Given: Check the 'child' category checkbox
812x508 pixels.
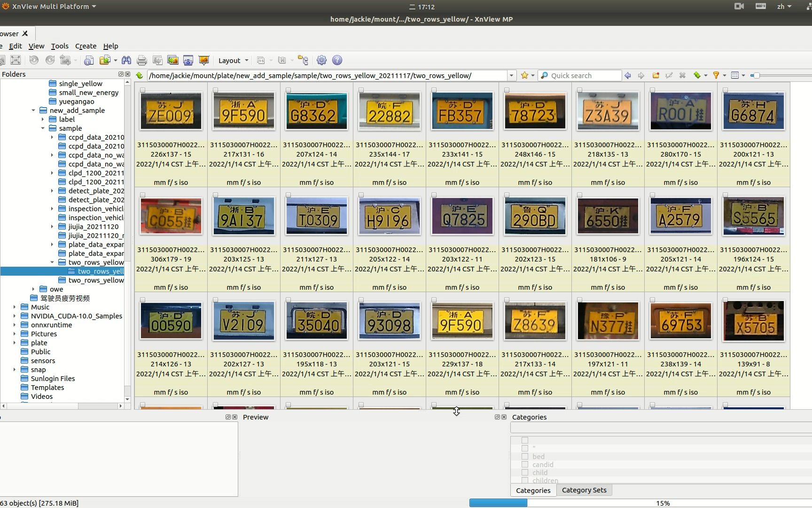Looking at the screenshot, I should pyautogui.click(x=525, y=472).
